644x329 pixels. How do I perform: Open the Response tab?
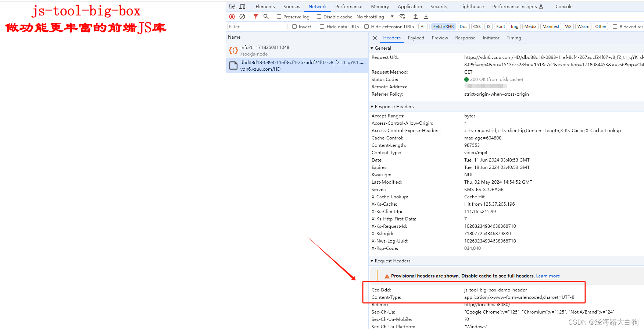click(x=465, y=38)
